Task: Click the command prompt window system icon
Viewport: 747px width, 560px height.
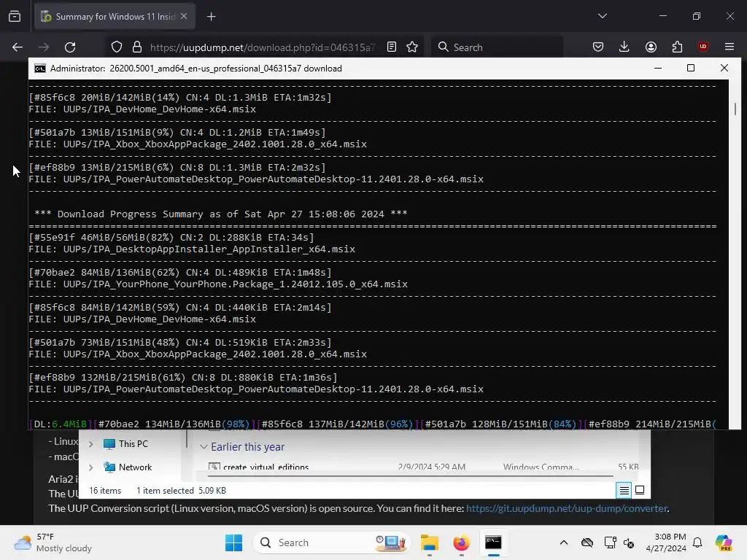Action: (40, 69)
